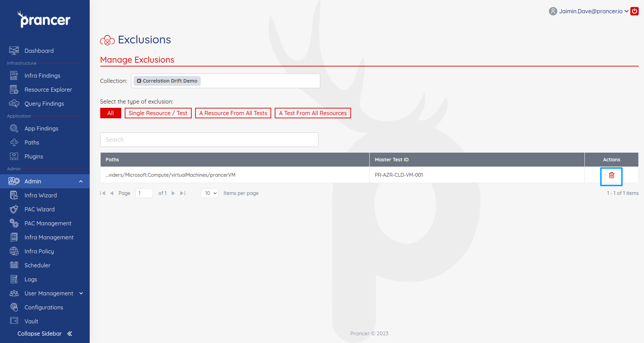Click the user avatar icon
Image resolution: width=644 pixels, height=343 pixels.
point(553,11)
